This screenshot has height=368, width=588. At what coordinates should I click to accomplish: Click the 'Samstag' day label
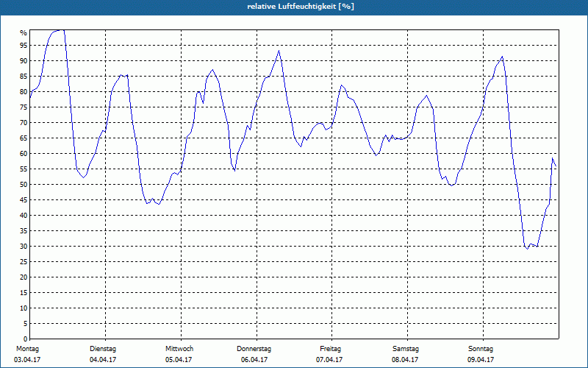point(406,349)
